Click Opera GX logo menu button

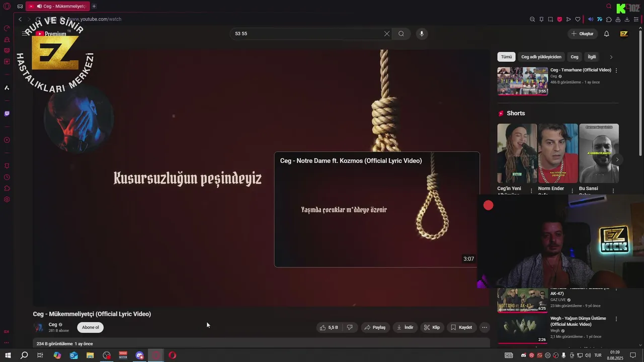(7, 7)
